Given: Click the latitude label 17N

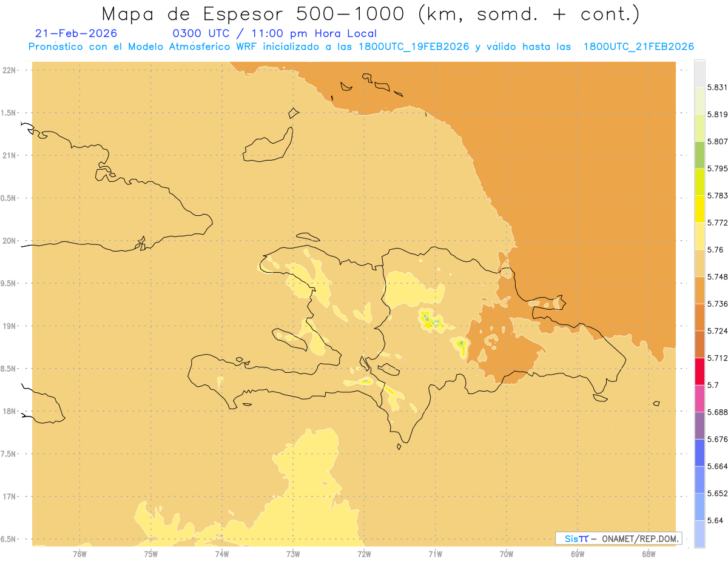Looking at the screenshot, I should [x=8, y=497].
